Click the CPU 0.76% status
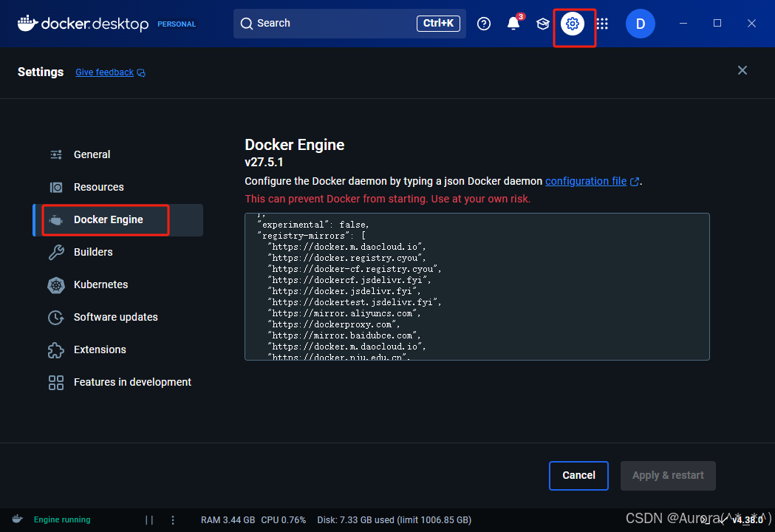This screenshot has height=532, width=775. click(284, 519)
